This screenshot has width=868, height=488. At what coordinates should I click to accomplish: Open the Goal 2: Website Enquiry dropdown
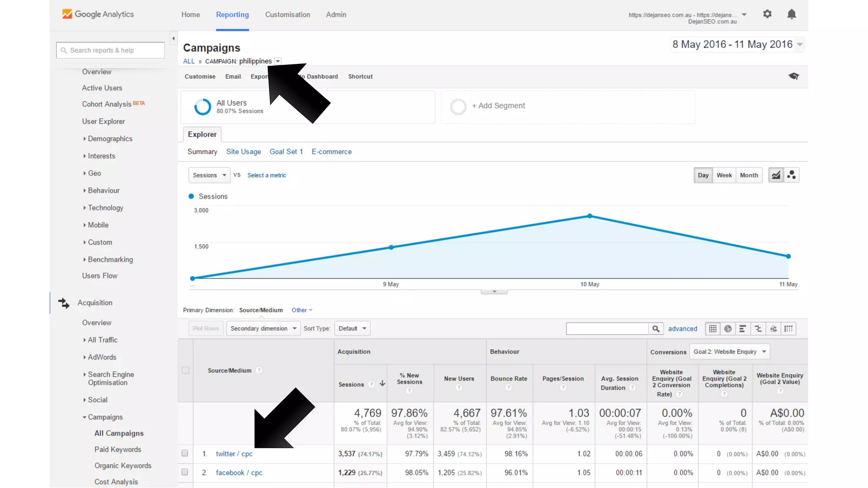click(x=729, y=352)
